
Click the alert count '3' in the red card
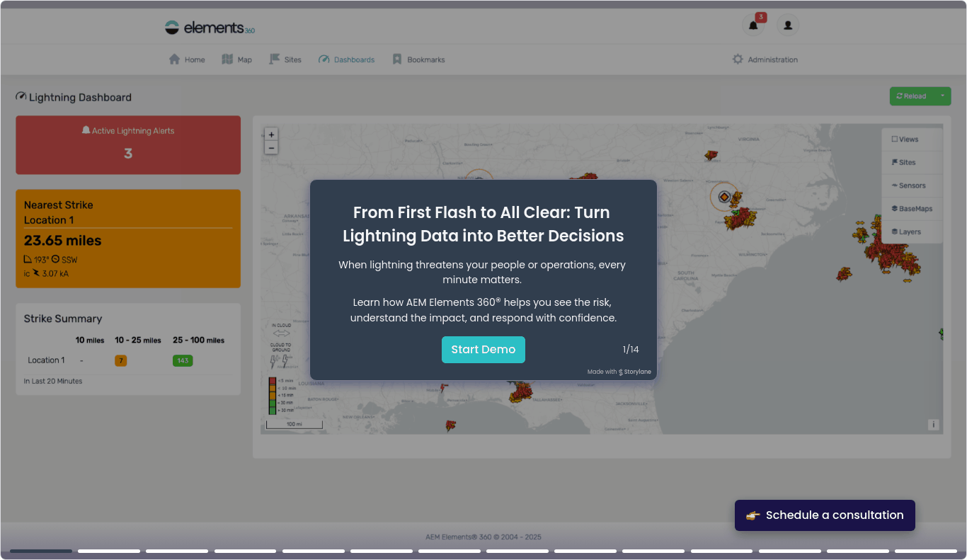click(x=128, y=154)
